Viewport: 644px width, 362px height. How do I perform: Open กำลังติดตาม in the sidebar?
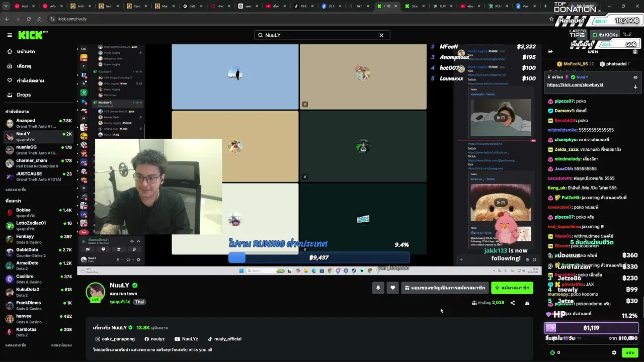coord(38,80)
